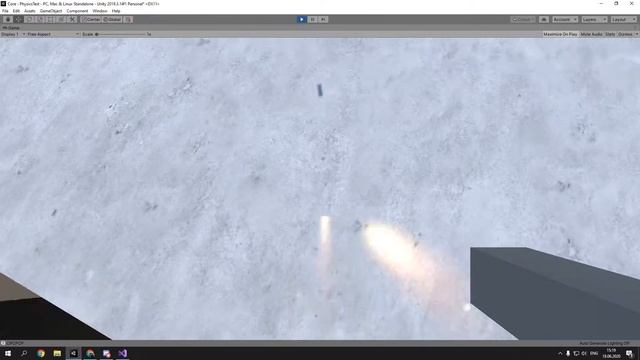
Task: Open the Layout dropdown
Action: point(624,19)
